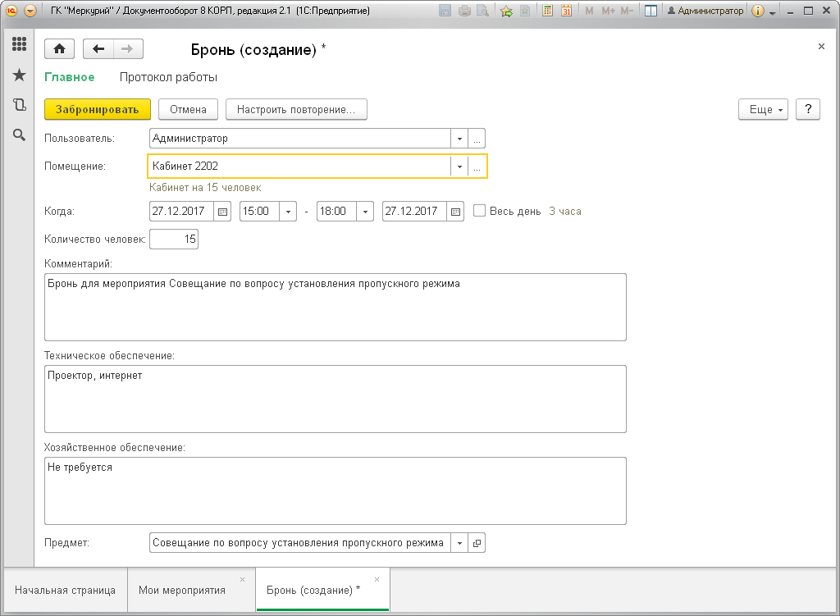This screenshot has width=840, height=616.
Task: Open calendar picker for the start date
Action: (222, 212)
